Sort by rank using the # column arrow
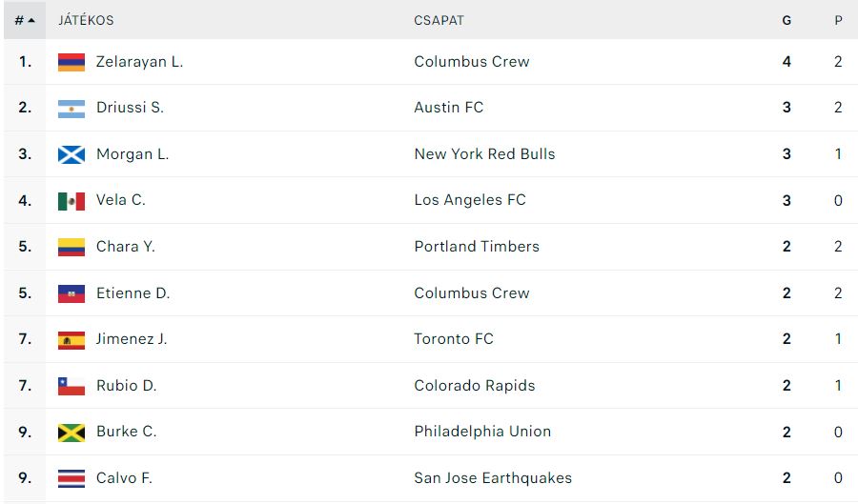 pos(25,20)
